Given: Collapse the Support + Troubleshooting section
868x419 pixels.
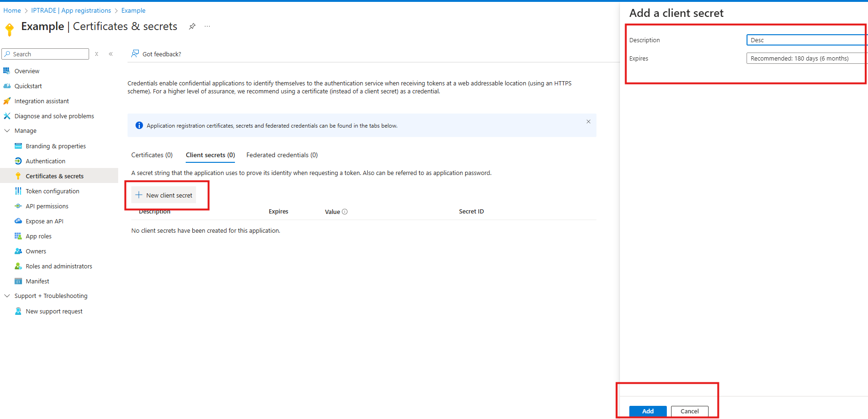Looking at the screenshot, I should coord(7,296).
